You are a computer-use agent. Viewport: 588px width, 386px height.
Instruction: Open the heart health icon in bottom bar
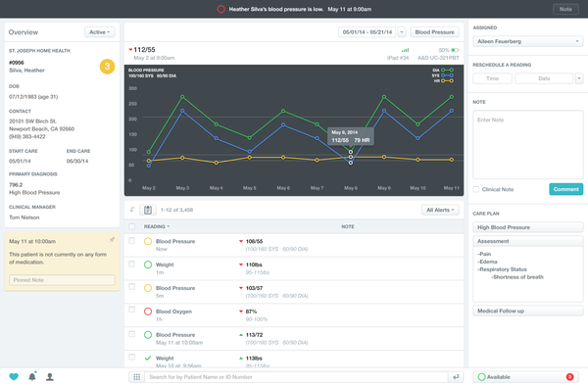click(14, 377)
